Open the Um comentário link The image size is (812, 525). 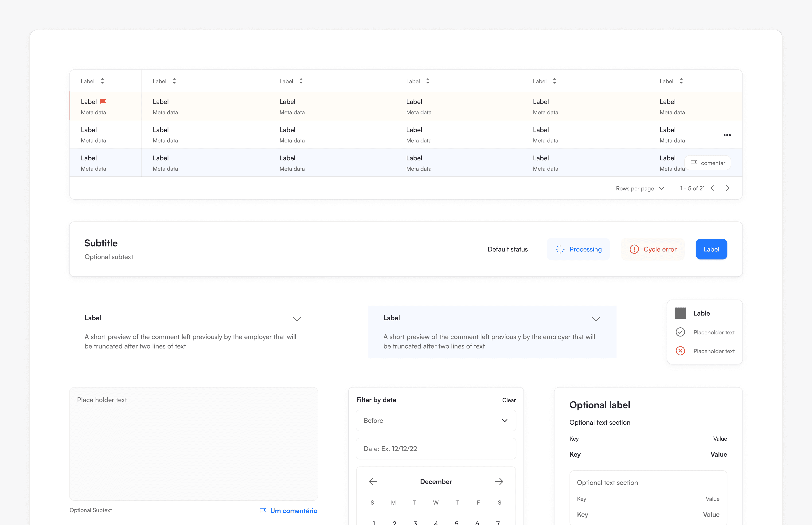[288, 510]
